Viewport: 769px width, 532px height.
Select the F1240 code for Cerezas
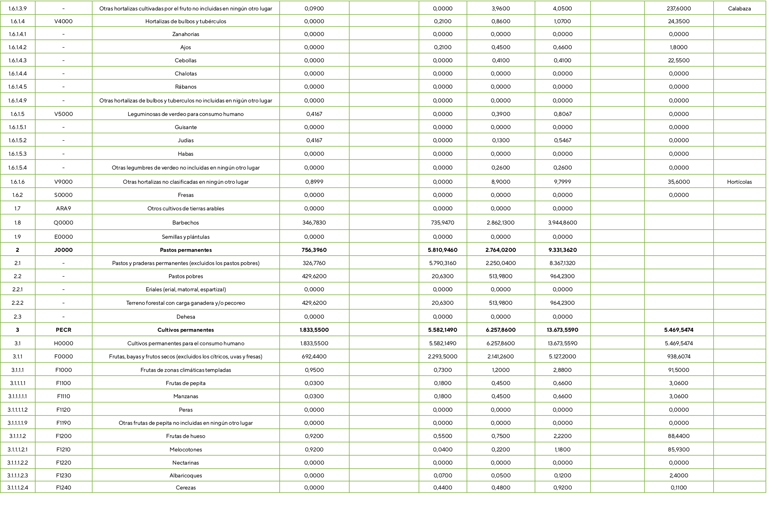click(63, 488)
